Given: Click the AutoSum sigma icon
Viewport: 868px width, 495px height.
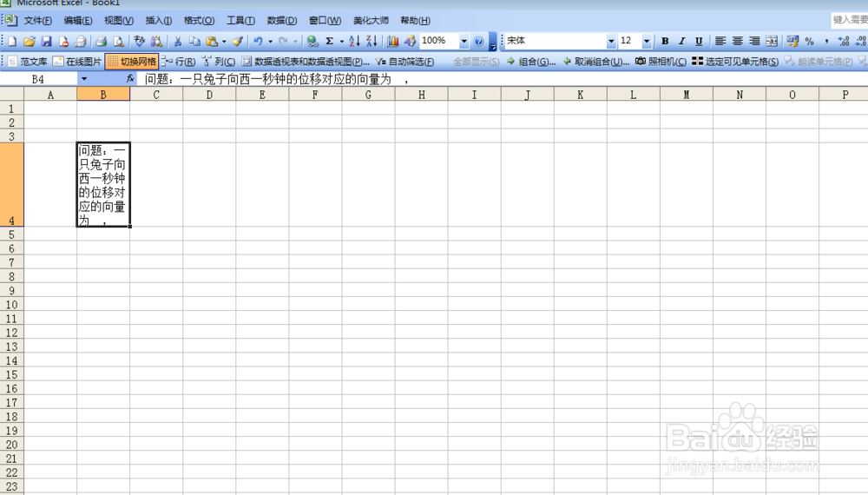Looking at the screenshot, I should 329,41.
